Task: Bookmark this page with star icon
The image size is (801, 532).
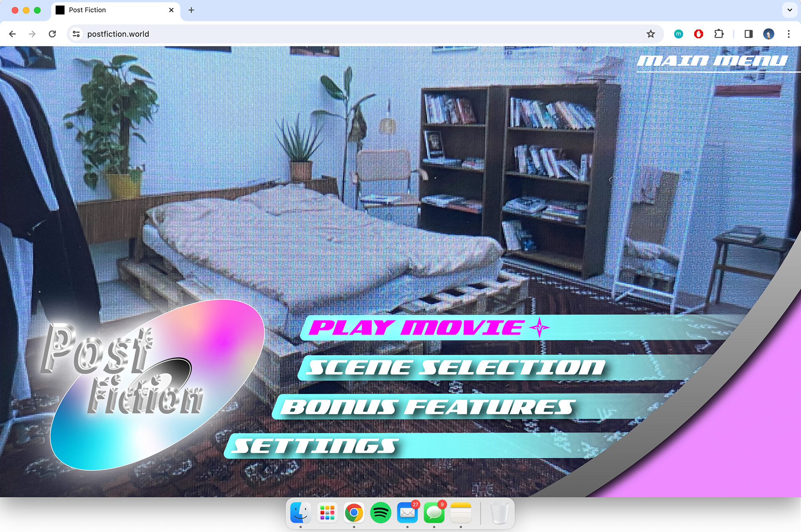Action: [650, 34]
